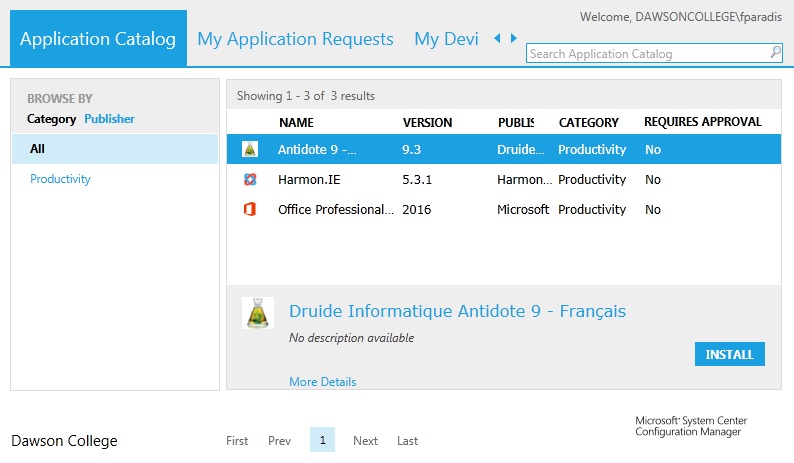This screenshot has height=463, width=794.
Task: Select the Antidote 9 row name
Action: (x=317, y=149)
